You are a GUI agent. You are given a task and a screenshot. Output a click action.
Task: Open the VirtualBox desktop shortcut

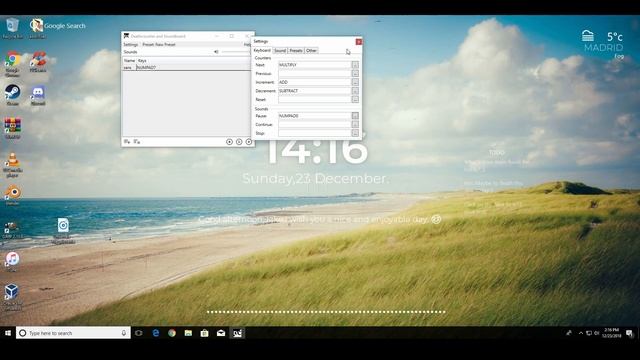(12, 296)
